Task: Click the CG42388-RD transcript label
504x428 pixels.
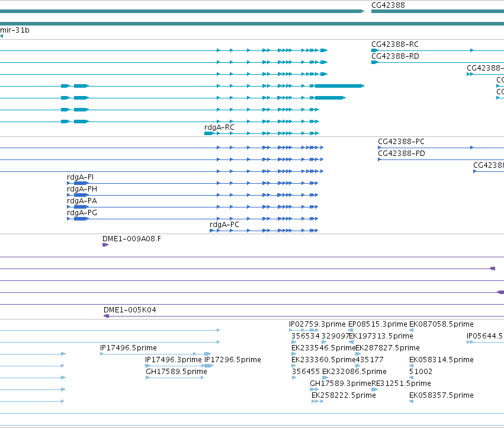Action: pos(396,56)
